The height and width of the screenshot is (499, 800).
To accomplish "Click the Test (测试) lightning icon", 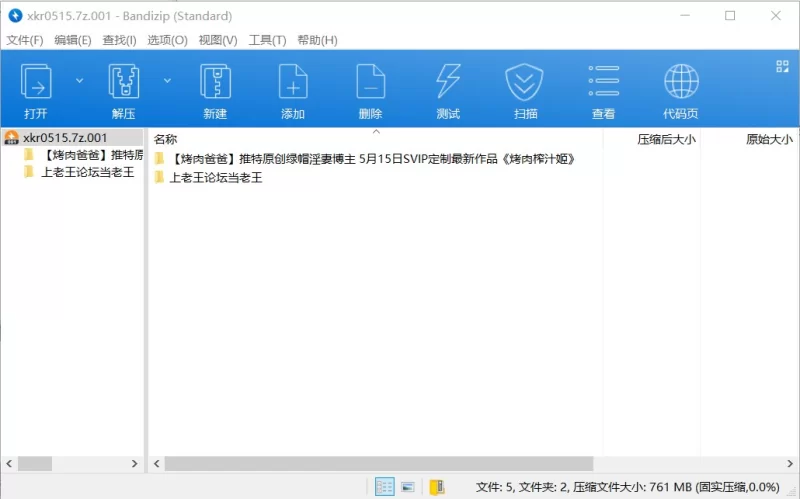I will [448, 81].
